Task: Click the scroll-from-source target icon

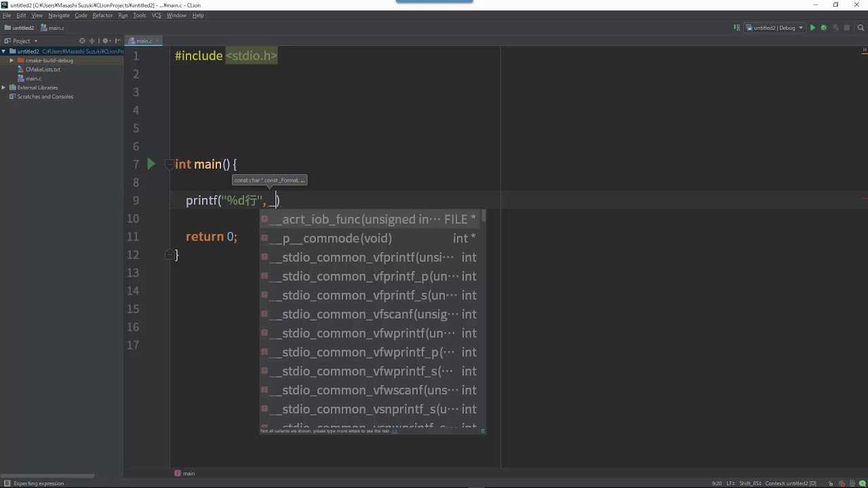Action: click(82, 41)
